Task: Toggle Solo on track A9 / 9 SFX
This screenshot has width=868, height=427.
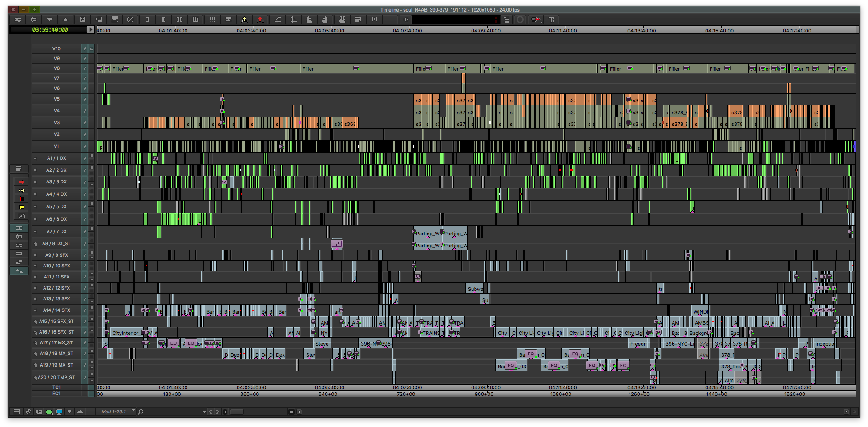Action: click(92, 253)
